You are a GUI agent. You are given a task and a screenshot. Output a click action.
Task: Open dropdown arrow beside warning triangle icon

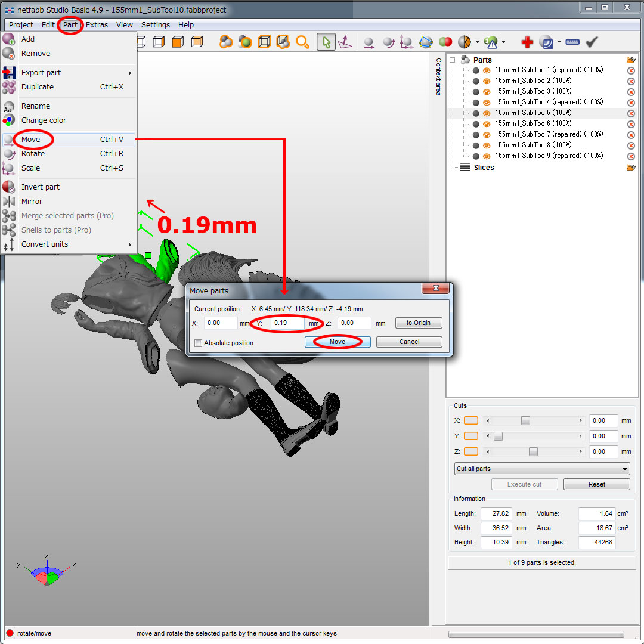point(503,42)
